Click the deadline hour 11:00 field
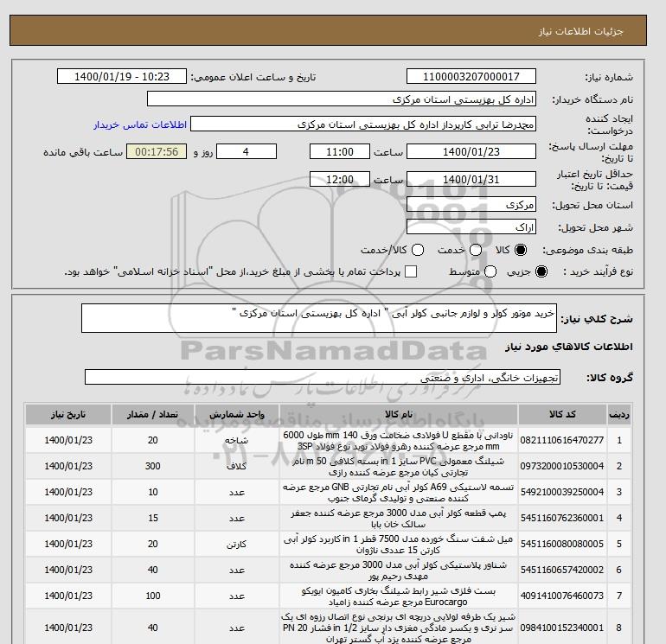 pyautogui.click(x=340, y=151)
